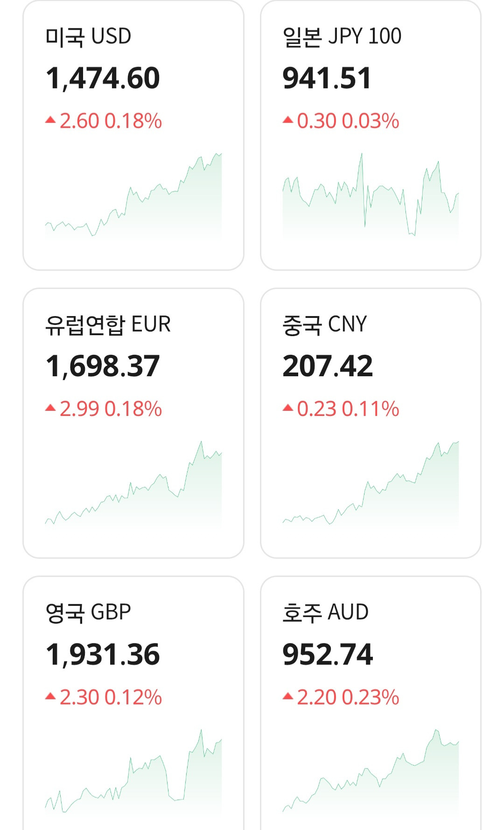
Task: Click the red up arrow beside AUD 2.20
Action: pos(288,697)
